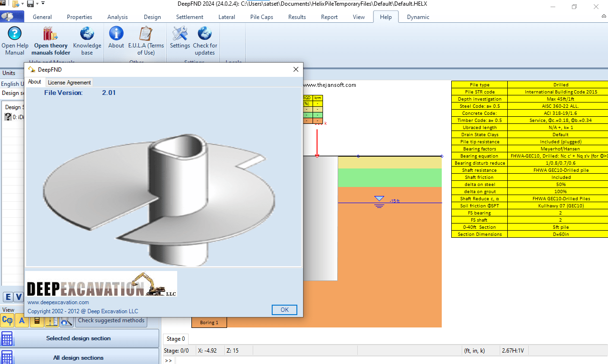Click the "(ft, in, k)" units status entry
The height and width of the screenshot is (364, 608).
pos(475,351)
